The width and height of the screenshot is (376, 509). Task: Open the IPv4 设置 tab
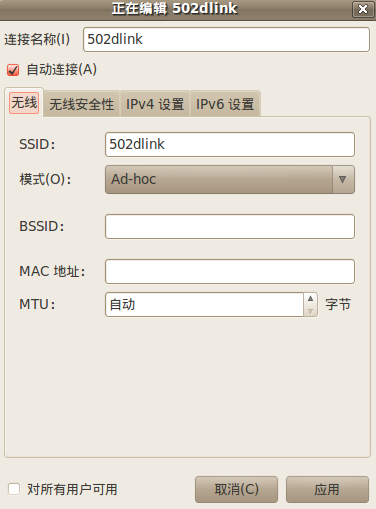pos(155,104)
